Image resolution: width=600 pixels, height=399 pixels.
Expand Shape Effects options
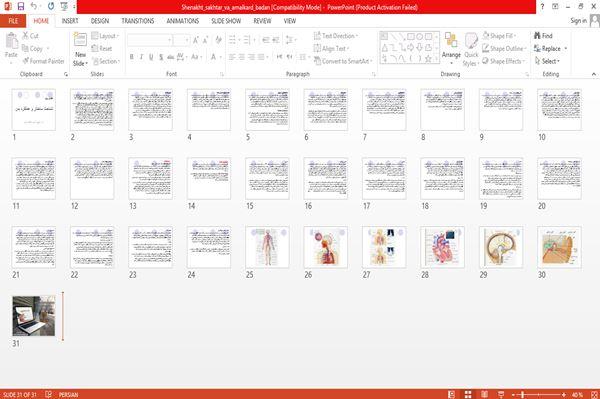(503, 61)
